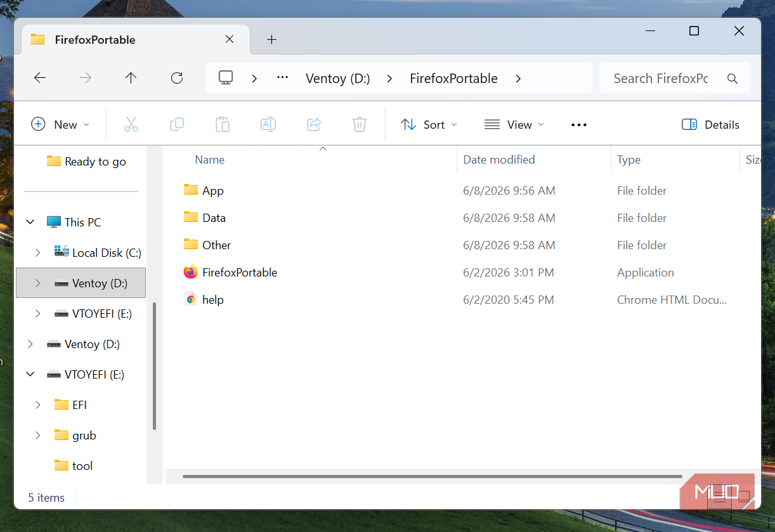This screenshot has width=775, height=532.
Task: Click the Delete trash icon
Action: coord(360,124)
